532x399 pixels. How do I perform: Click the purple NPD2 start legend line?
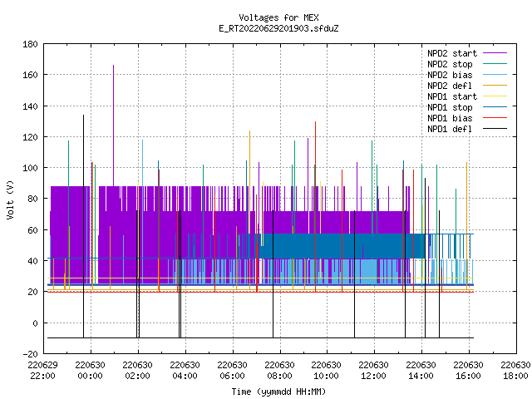click(495, 53)
